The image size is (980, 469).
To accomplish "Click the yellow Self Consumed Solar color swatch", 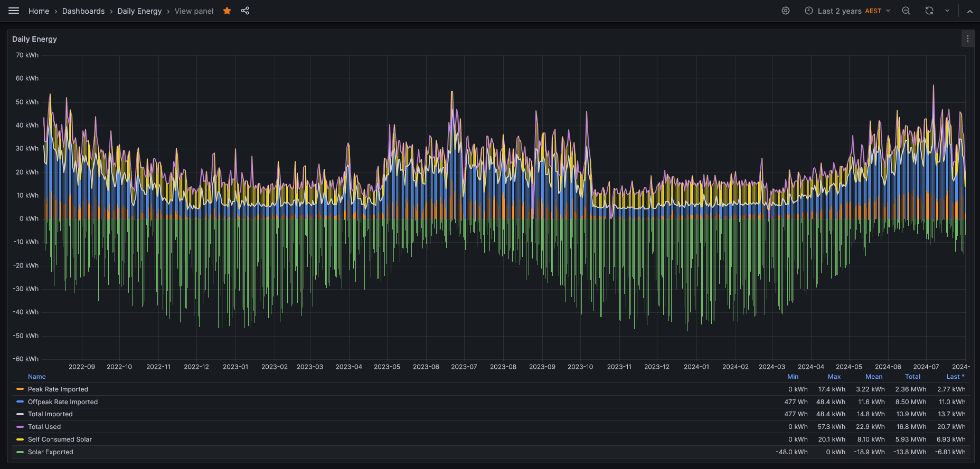I will tap(20, 439).
